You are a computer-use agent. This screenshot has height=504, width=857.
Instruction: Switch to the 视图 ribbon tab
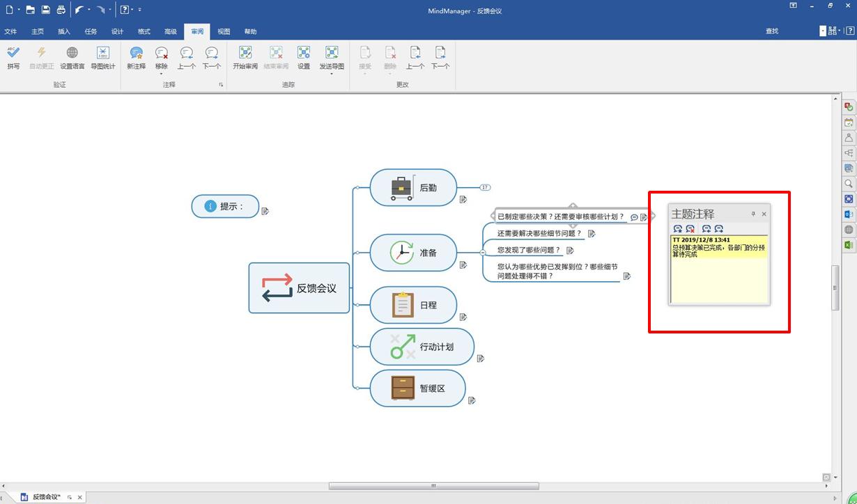click(x=224, y=31)
